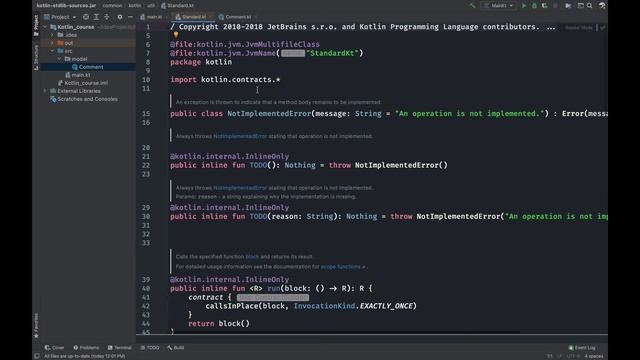This screenshot has width=640, height=360.
Task: Toggle Reader Mode in editor
Action: tap(579, 28)
